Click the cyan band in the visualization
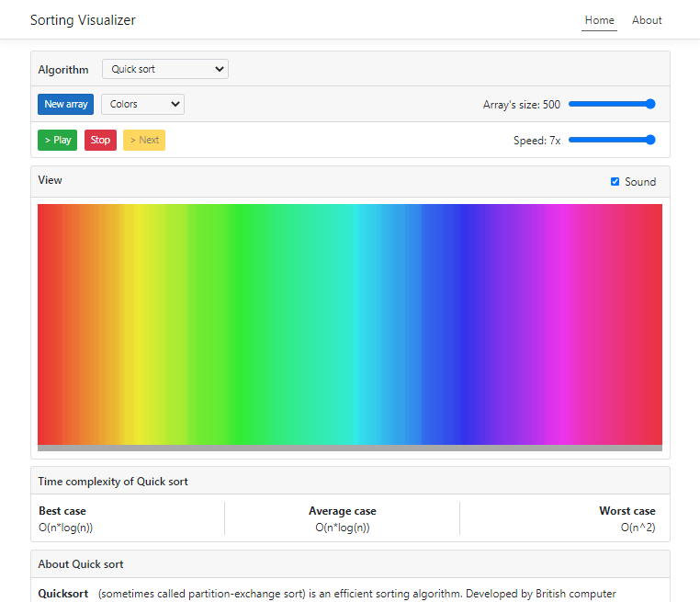This screenshot has height=602, width=700. tap(366, 322)
